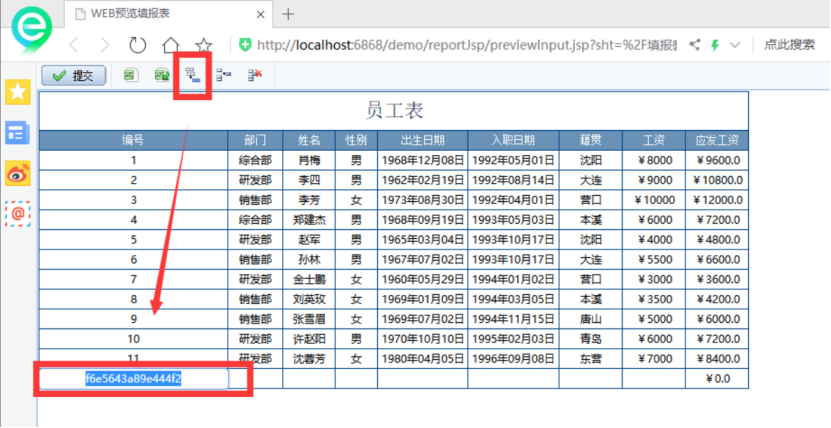Open the mail @ sidebar icon
Viewport: 831px width, 428px height.
point(18,213)
